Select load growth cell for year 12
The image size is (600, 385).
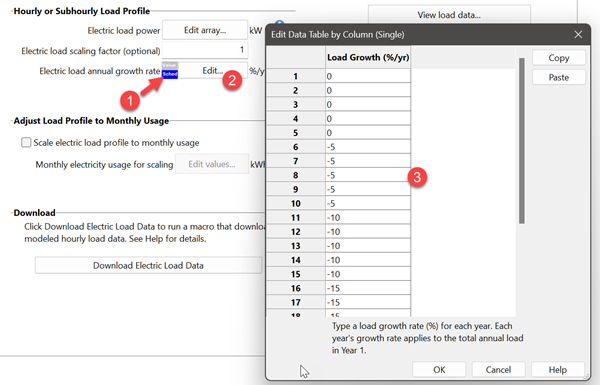click(368, 232)
